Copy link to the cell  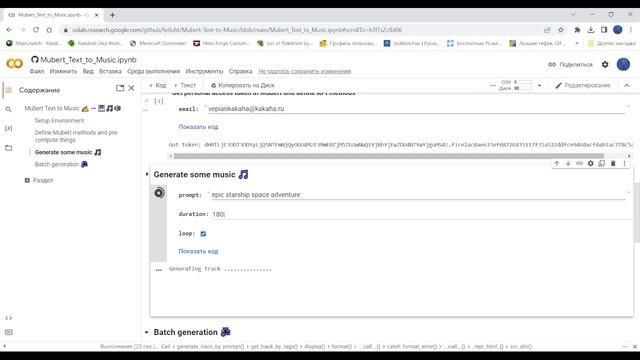(x=579, y=163)
